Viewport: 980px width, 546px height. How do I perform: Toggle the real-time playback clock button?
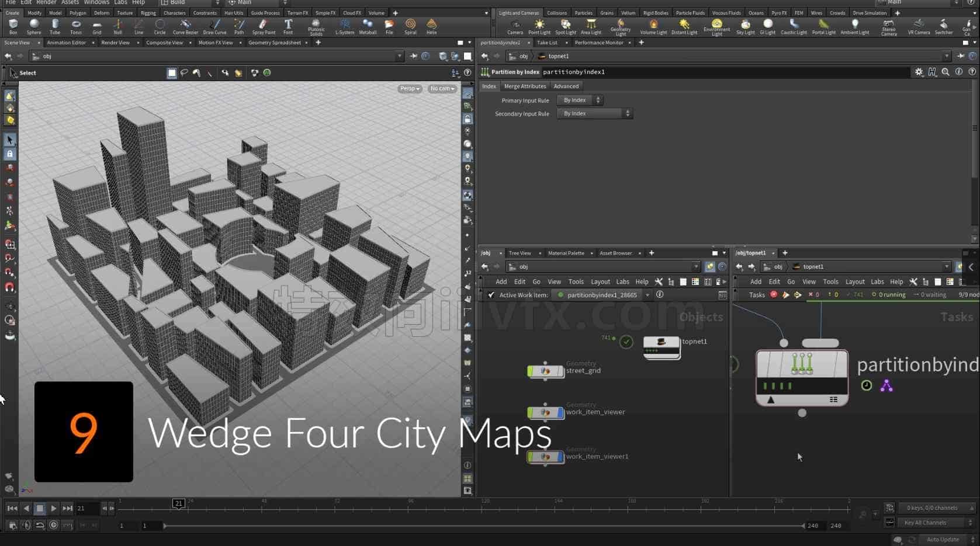point(54,525)
